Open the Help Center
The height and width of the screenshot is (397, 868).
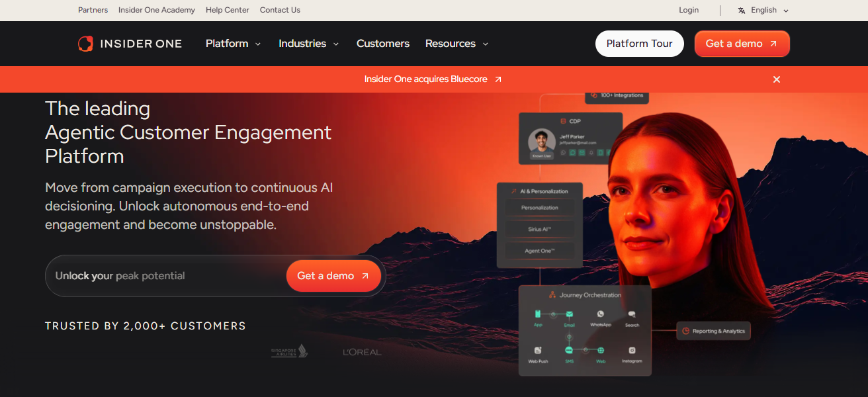click(228, 10)
